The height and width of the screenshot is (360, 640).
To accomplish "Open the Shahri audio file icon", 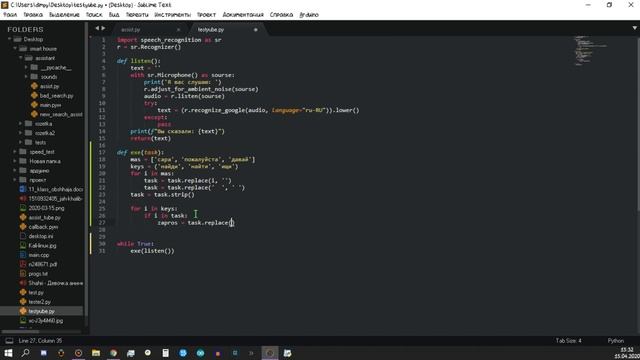I will click(23, 283).
